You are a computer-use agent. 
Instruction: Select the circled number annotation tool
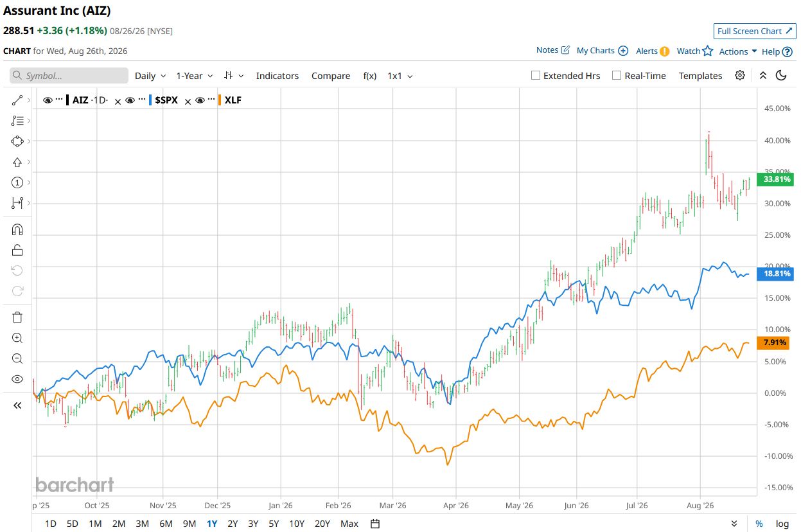(17, 182)
